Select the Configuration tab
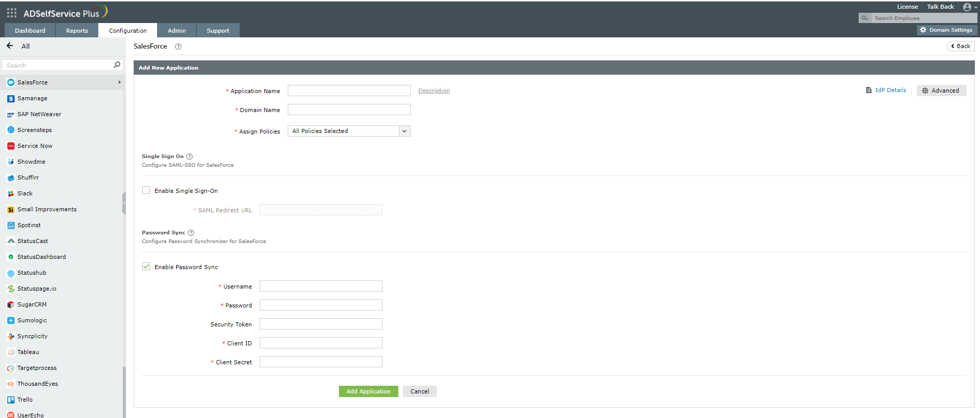980x418 pixels. (x=128, y=31)
